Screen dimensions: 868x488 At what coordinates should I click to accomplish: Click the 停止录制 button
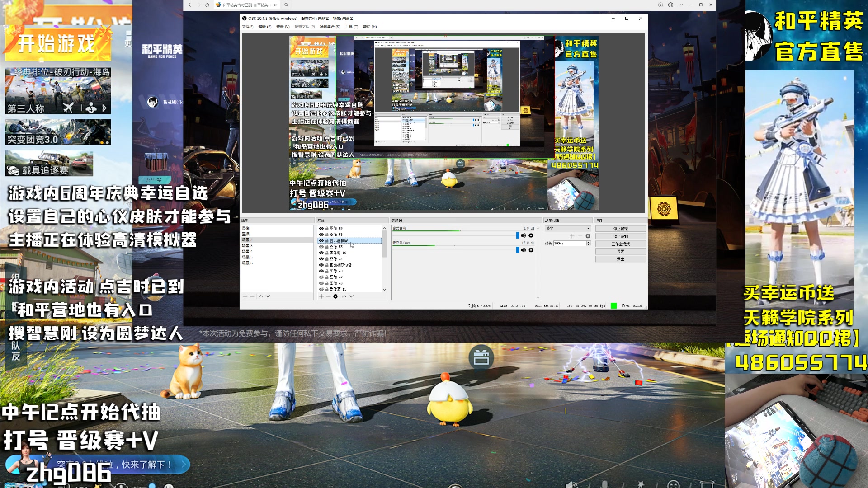(620, 236)
